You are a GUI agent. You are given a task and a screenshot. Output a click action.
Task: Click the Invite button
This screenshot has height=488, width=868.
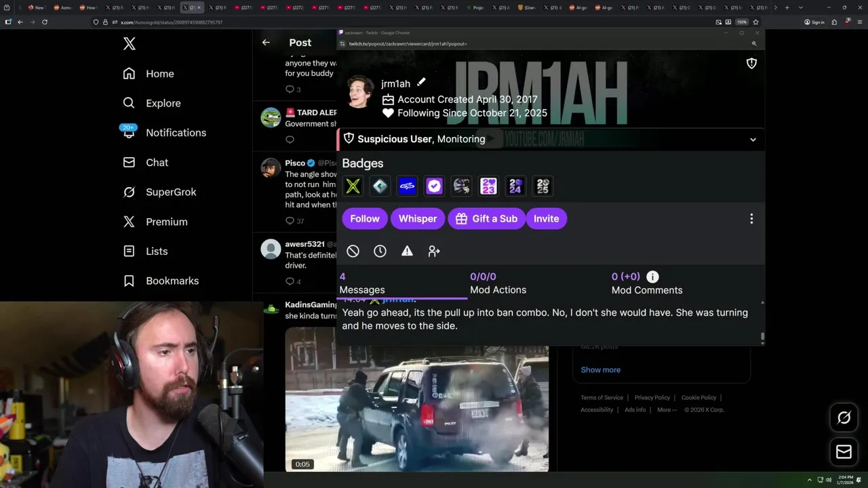click(x=547, y=219)
